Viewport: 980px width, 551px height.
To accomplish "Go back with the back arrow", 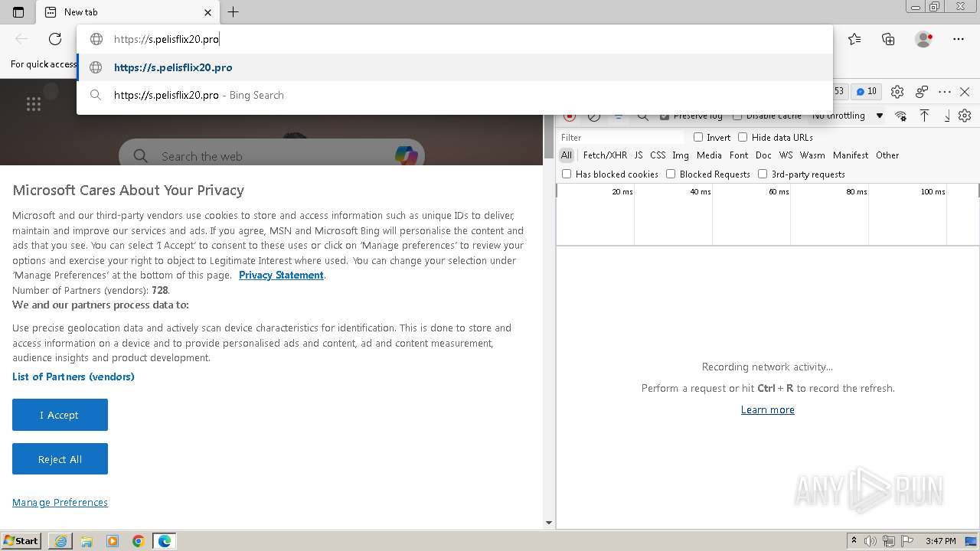I will (x=21, y=39).
